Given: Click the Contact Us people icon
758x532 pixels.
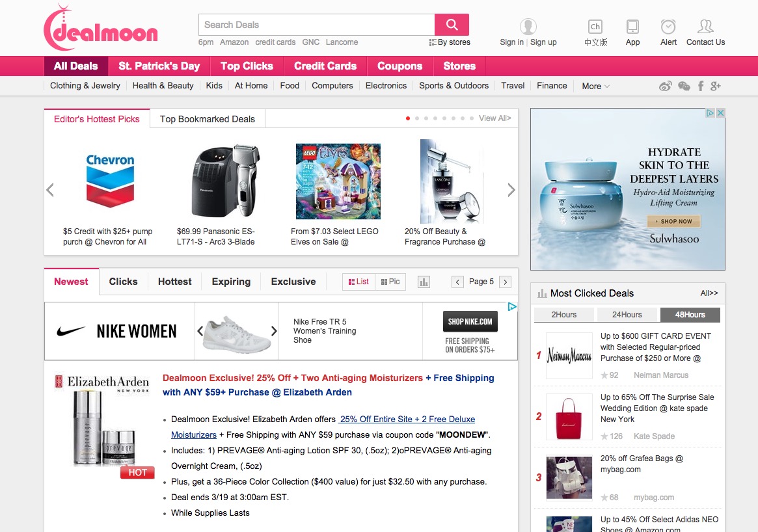Looking at the screenshot, I should tap(705, 26).
